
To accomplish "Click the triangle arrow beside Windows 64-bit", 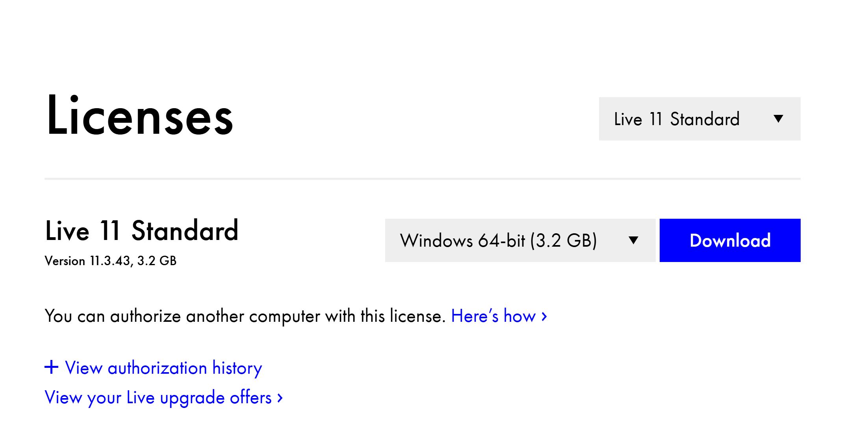I will (633, 240).
